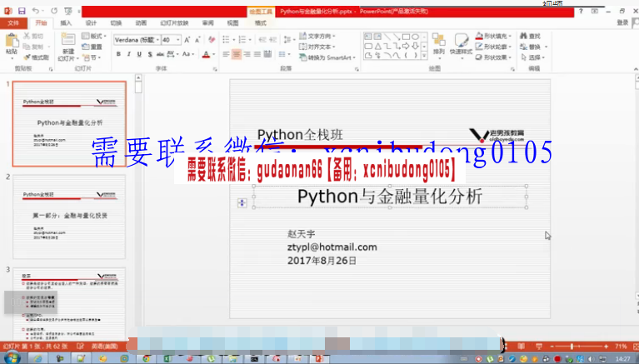The height and width of the screenshot is (364, 639).
Task: Open the 视图 (View) ribbon tab
Action: [x=232, y=22]
